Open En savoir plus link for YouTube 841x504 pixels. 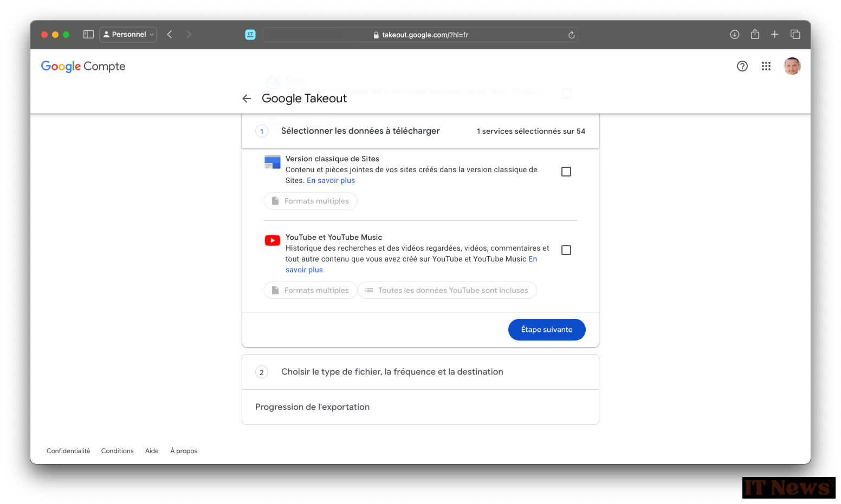click(x=304, y=270)
